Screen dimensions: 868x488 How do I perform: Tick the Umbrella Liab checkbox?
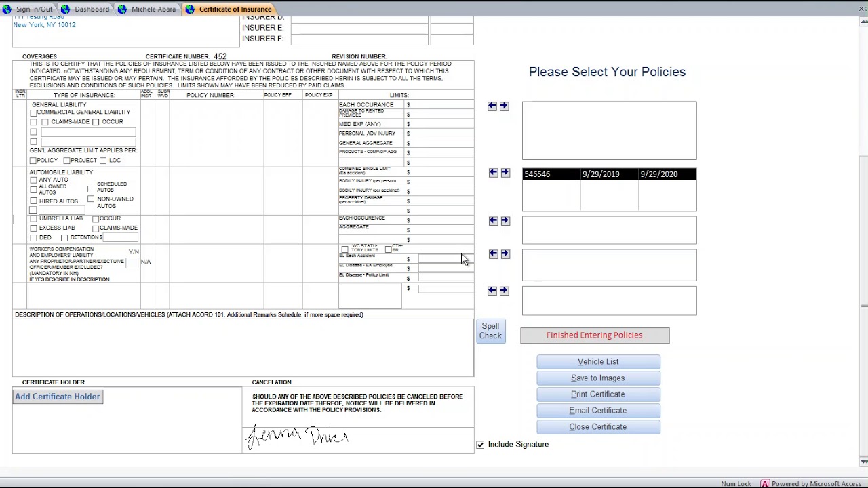click(x=33, y=219)
